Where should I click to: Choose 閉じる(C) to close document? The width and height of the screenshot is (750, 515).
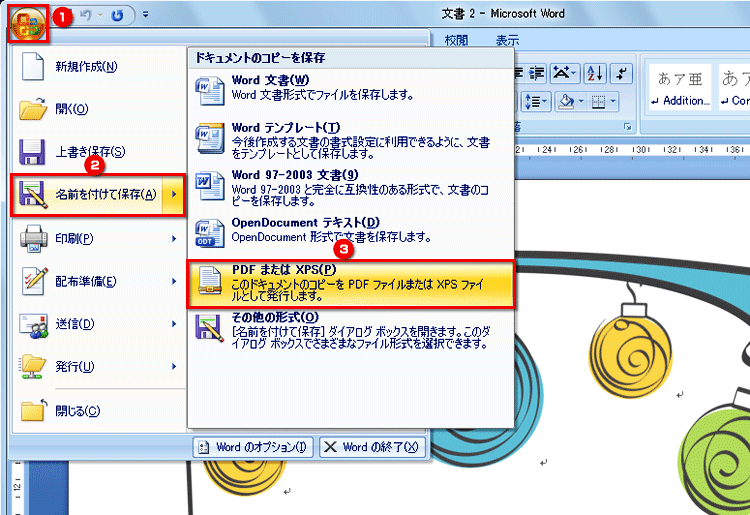[98, 411]
